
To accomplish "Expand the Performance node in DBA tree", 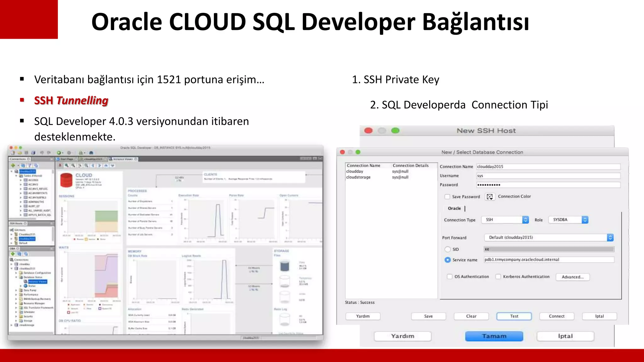I will 16,295.
